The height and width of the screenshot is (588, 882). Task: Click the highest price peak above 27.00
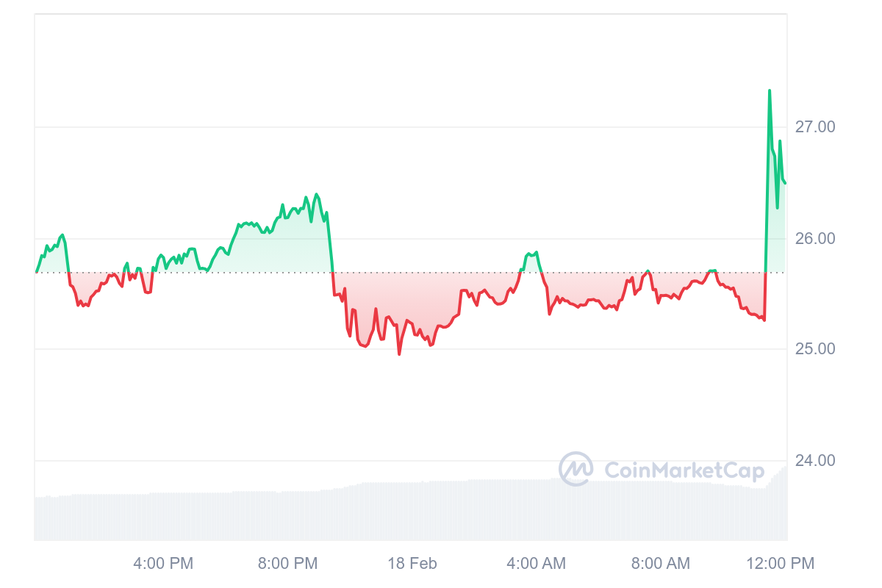[770, 90]
